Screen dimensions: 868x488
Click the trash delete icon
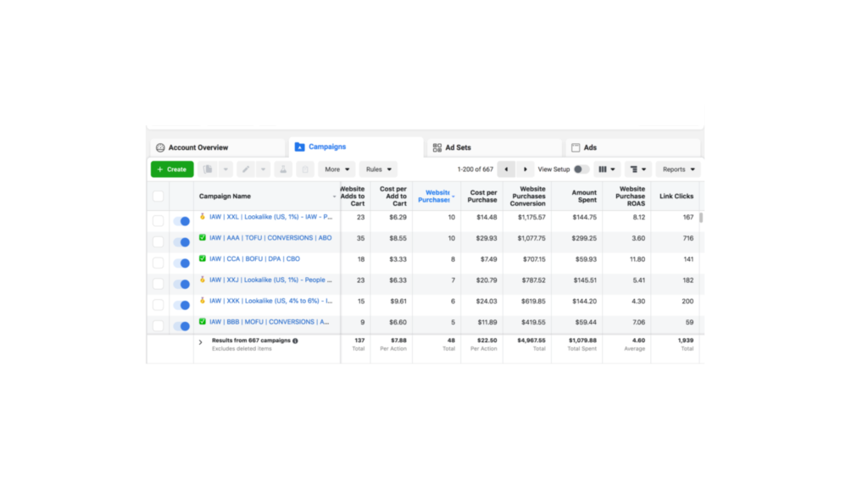[305, 169]
